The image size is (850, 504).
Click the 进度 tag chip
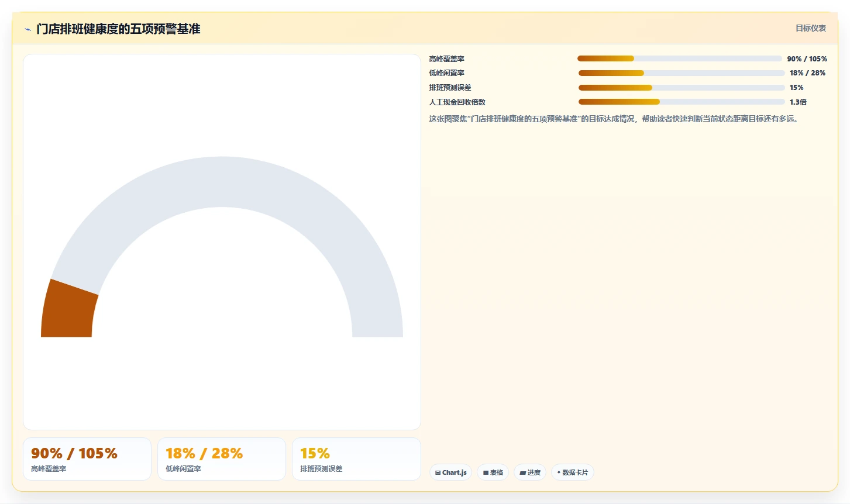click(x=530, y=472)
